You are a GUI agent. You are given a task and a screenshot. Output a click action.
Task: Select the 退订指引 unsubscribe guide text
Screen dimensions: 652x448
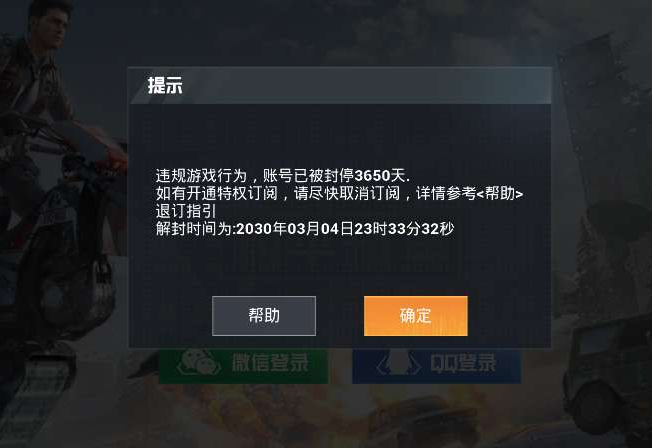click(186, 211)
